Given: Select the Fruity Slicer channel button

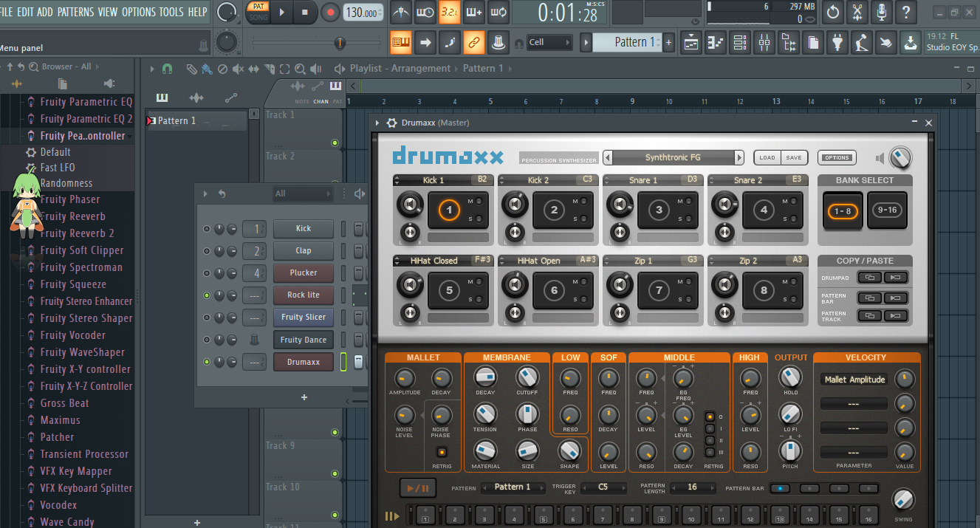Looking at the screenshot, I should [304, 317].
